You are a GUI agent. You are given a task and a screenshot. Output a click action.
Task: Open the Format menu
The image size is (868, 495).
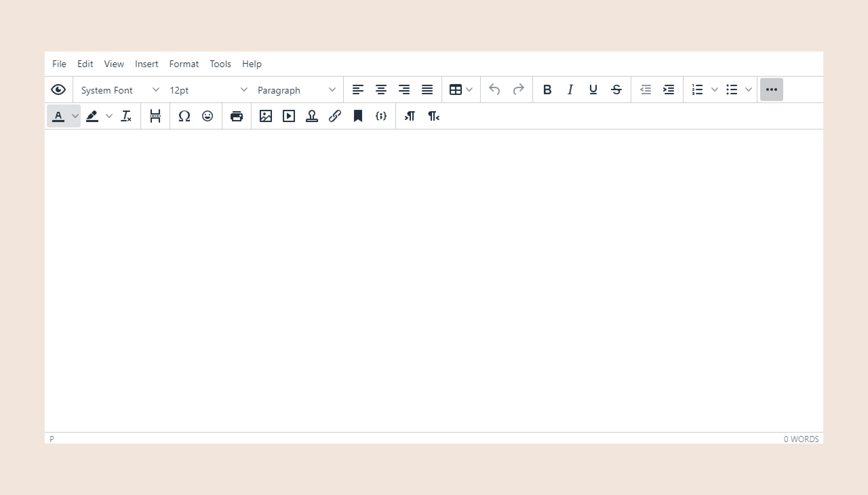click(183, 64)
